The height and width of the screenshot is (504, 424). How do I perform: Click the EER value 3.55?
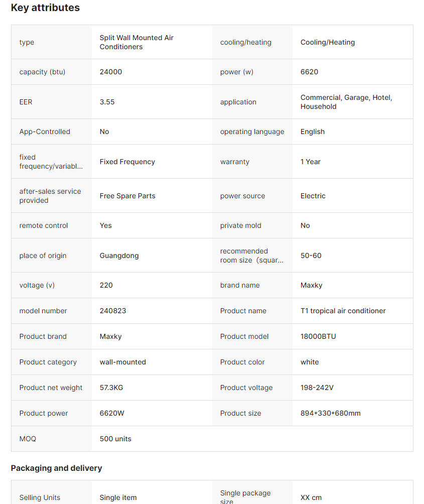point(107,102)
